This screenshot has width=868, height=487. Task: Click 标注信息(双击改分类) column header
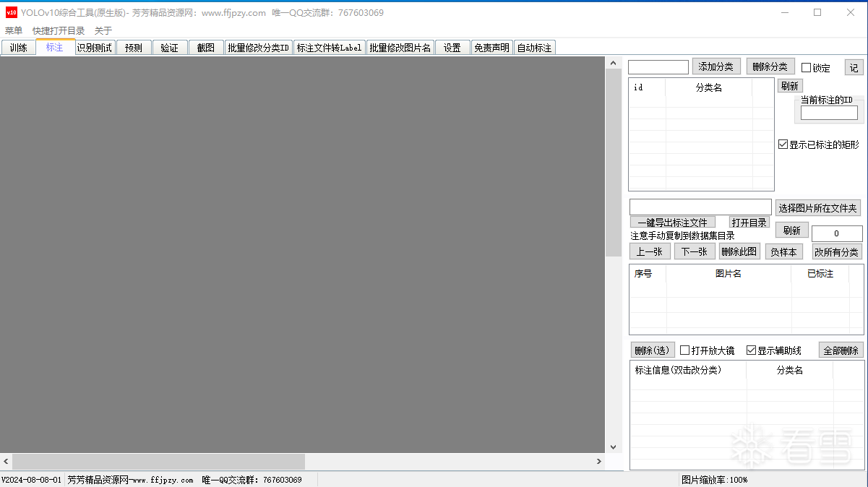(689, 370)
